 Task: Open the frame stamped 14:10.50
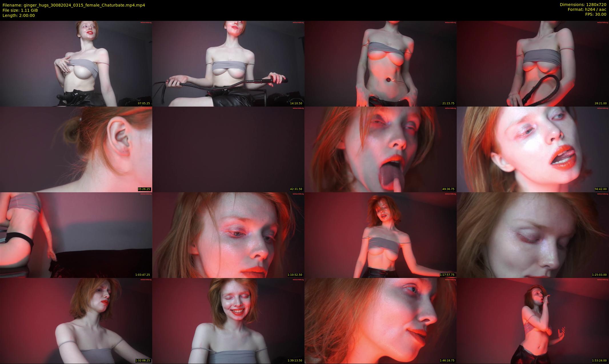tap(228, 63)
